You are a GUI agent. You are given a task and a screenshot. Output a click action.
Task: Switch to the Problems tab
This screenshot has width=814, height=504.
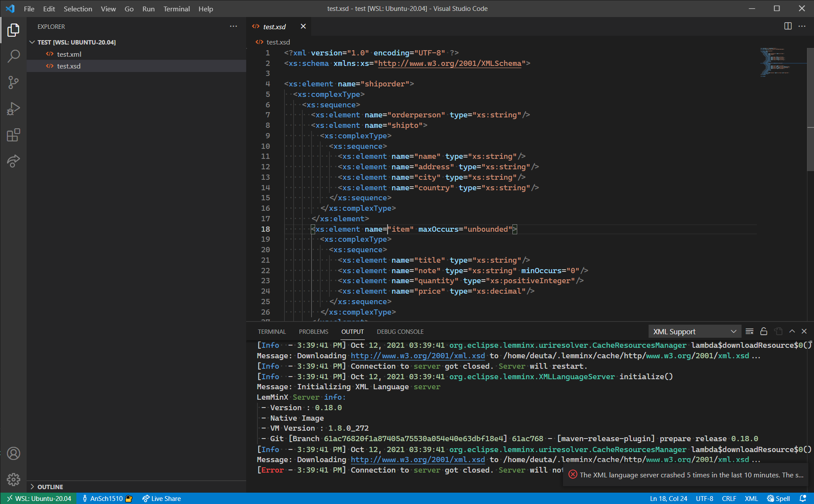click(313, 332)
